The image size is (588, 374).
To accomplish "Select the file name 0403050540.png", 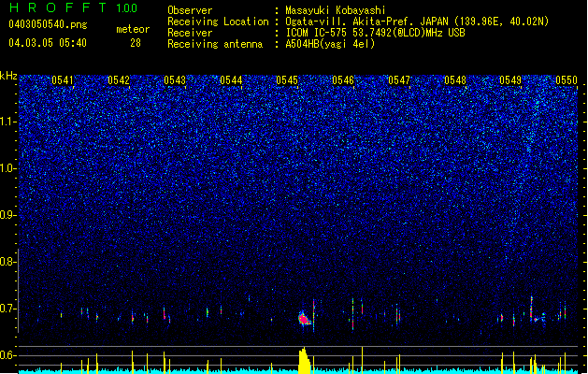I will point(48,24).
